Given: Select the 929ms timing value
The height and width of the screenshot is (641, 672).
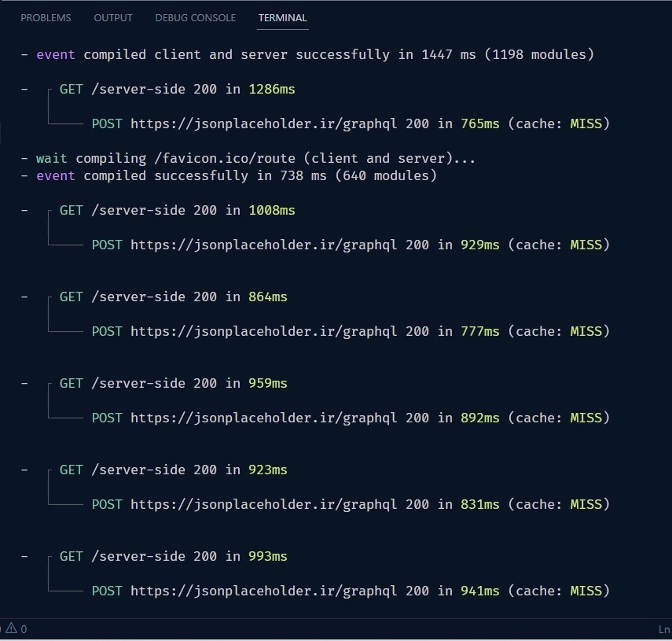Looking at the screenshot, I should (479, 245).
